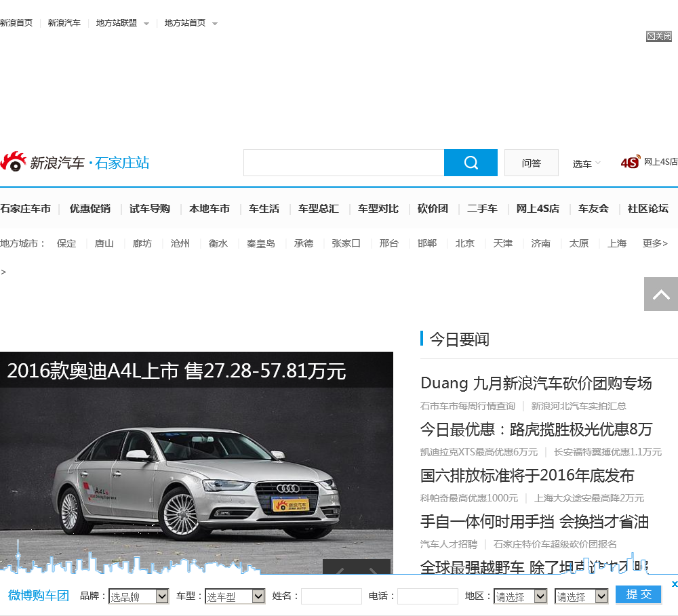
Task: Open 今日最优惠：路虎揽胜极光优惠8万 headline
Action: tap(536, 429)
